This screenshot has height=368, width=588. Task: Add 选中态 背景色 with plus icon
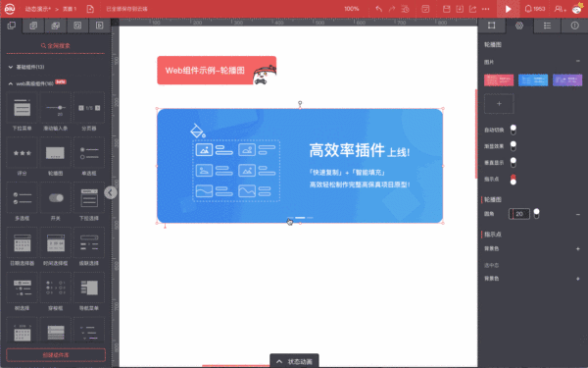pyautogui.click(x=578, y=279)
